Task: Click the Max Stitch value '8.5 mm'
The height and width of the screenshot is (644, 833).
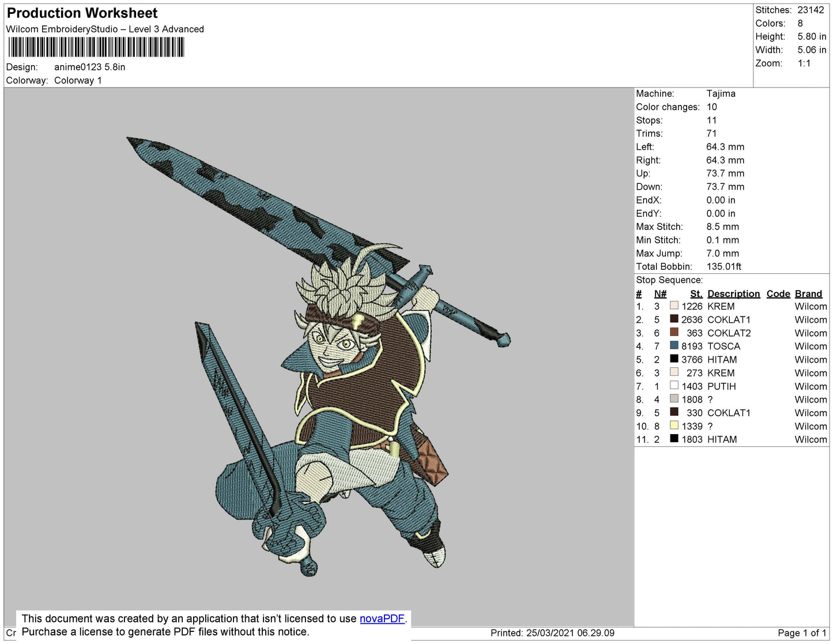Action: click(x=722, y=227)
